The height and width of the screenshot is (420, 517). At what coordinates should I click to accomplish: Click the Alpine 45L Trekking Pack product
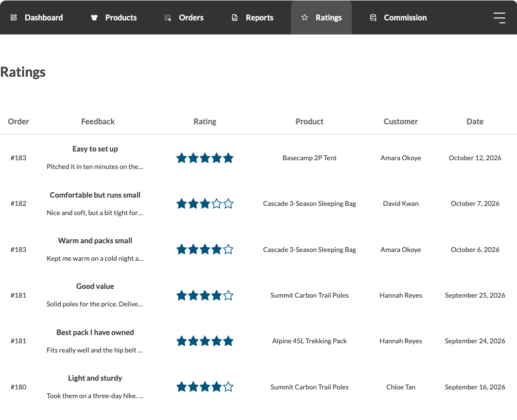pos(309,341)
